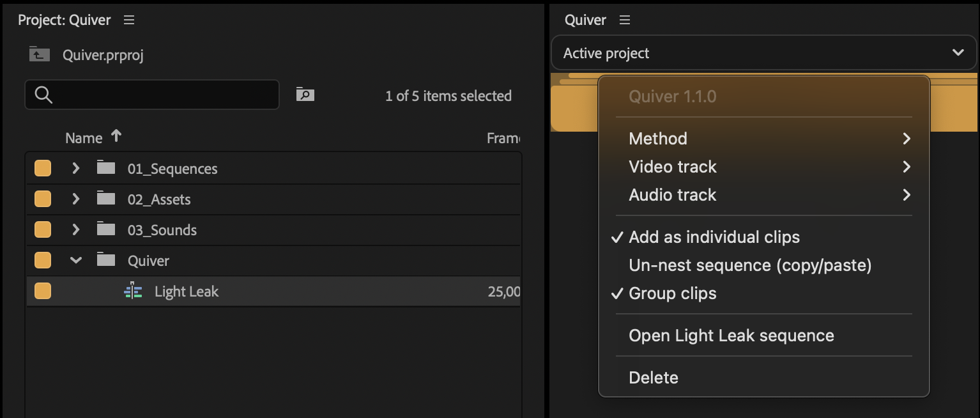The height and width of the screenshot is (418, 980).
Task: Click the Light Leak sequence icon
Action: pos(133,291)
